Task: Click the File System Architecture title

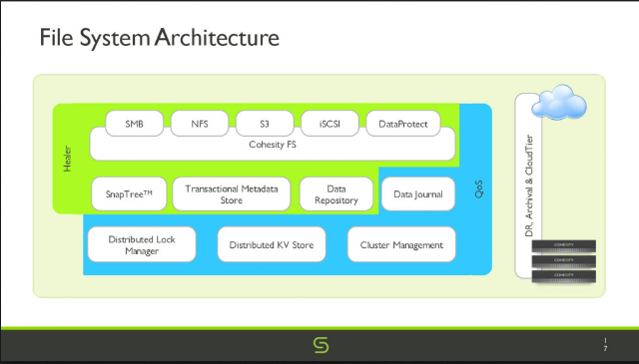Action: point(160,38)
